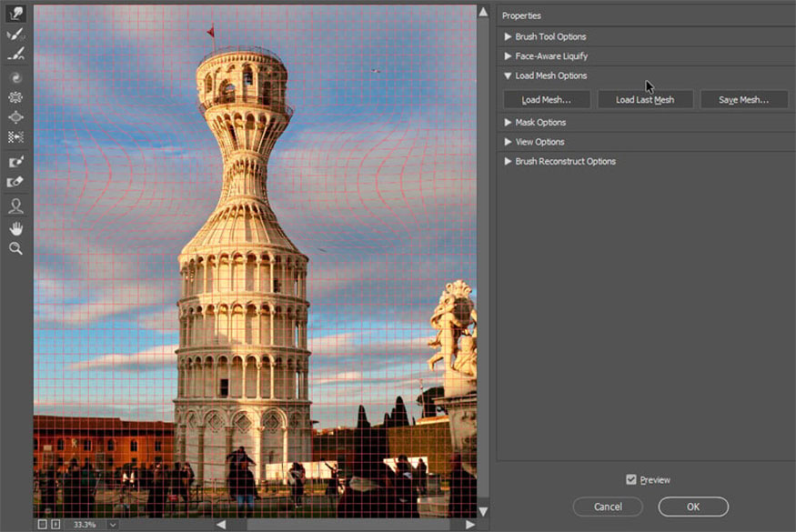
Task: Select the Bloat tool
Action: pos(15,117)
